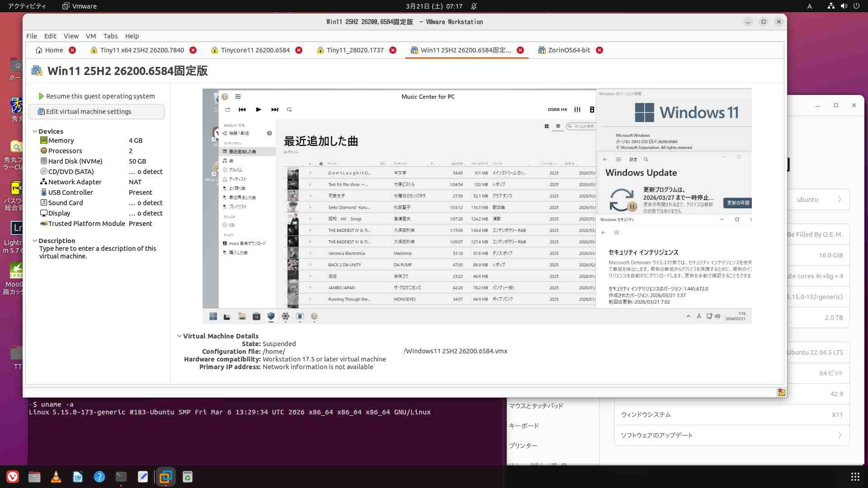Click the Sound Card device entry
Screen dimensions: 868x488
click(65, 203)
